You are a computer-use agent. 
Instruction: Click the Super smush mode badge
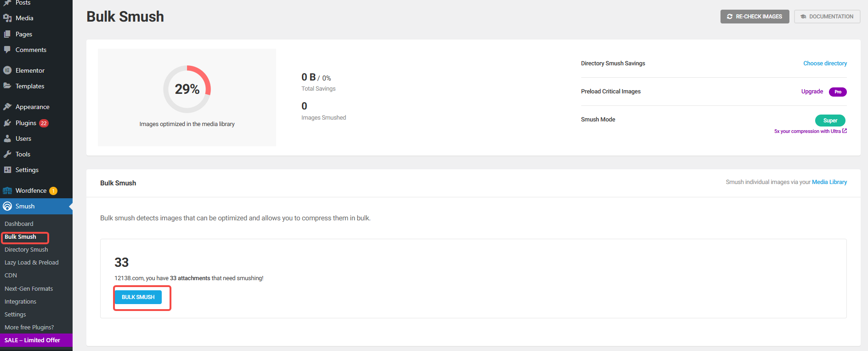[x=830, y=121]
